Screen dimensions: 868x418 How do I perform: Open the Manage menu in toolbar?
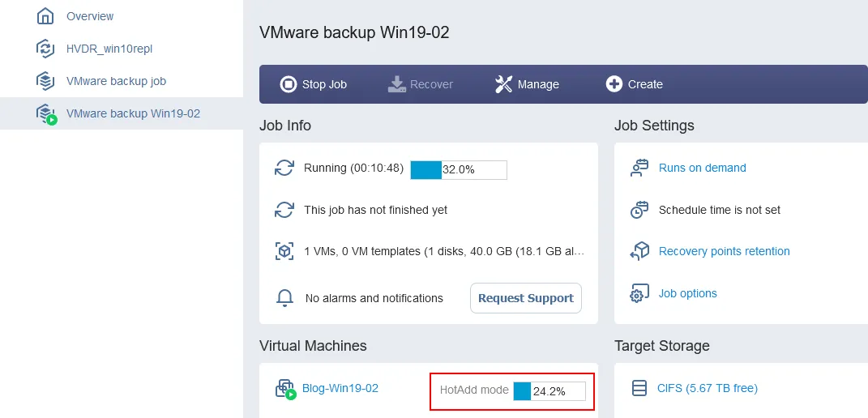(x=527, y=84)
